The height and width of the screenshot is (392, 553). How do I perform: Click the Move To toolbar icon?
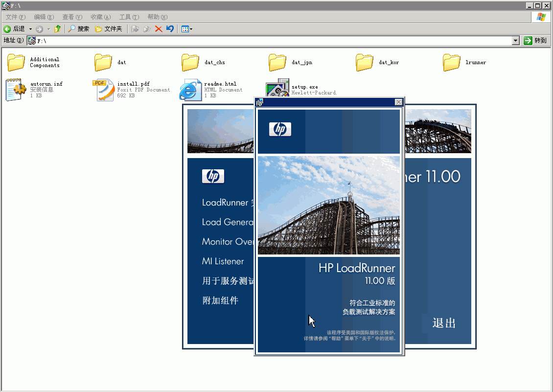[135, 29]
